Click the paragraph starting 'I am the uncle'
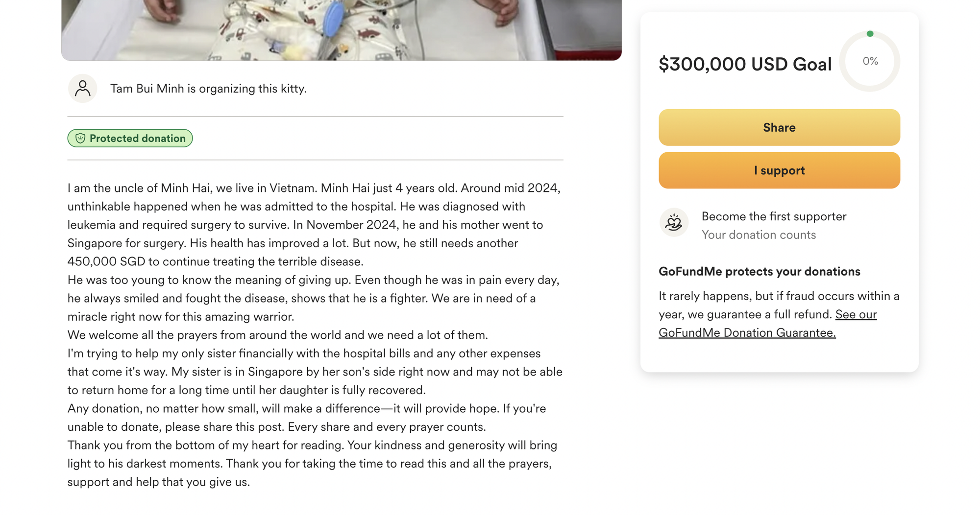Image resolution: width=980 pixels, height=515 pixels. [314, 225]
